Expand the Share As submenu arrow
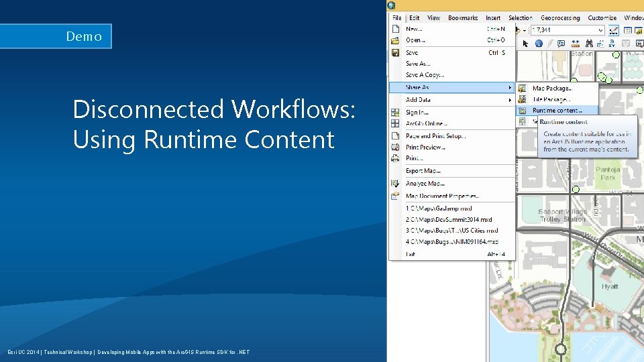Screen dimensions: 644x362 click(x=510, y=87)
